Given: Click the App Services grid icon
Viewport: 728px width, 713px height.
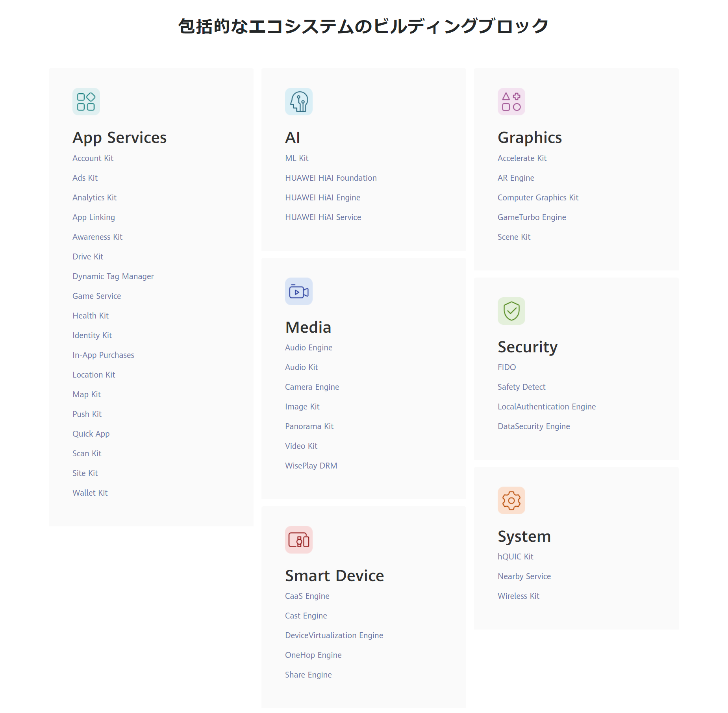Looking at the screenshot, I should pos(86,102).
